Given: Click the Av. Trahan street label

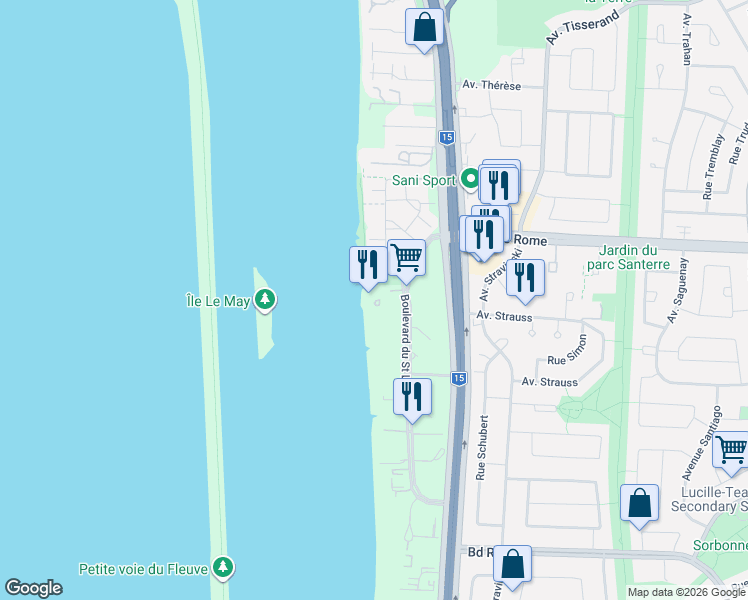Looking at the screenshot, I should 687,39.
